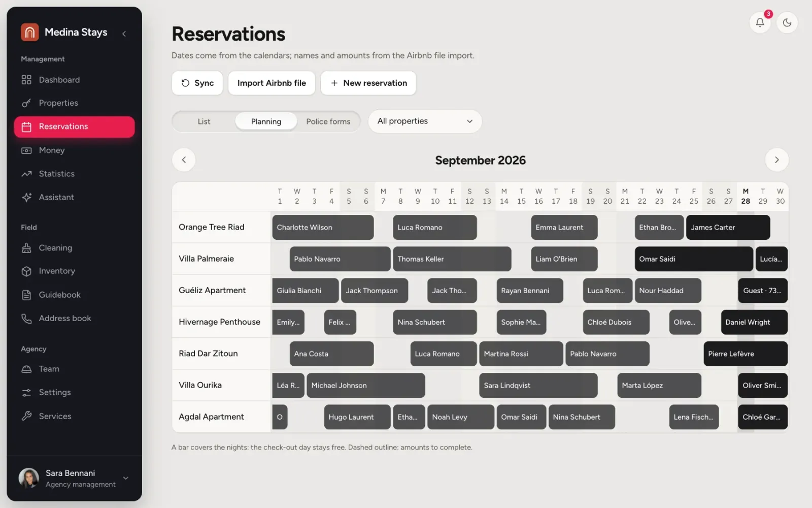Expand Sara Bennani user menu
812x508 pixels.
74,479
